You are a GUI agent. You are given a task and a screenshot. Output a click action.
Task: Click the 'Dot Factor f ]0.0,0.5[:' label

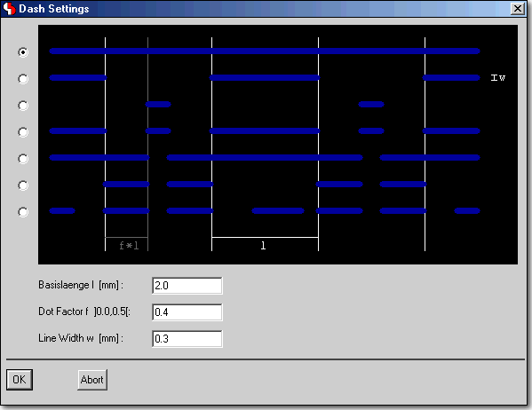[84, 311]
